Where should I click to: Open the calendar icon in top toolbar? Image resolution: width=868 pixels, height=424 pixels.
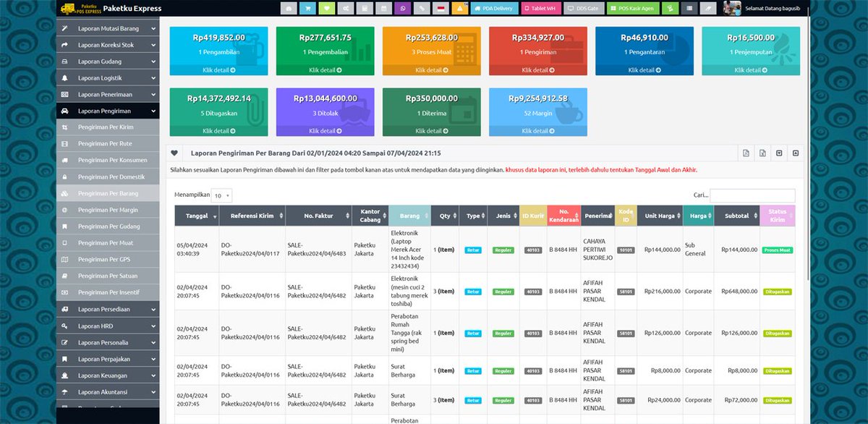pos(383,8)
